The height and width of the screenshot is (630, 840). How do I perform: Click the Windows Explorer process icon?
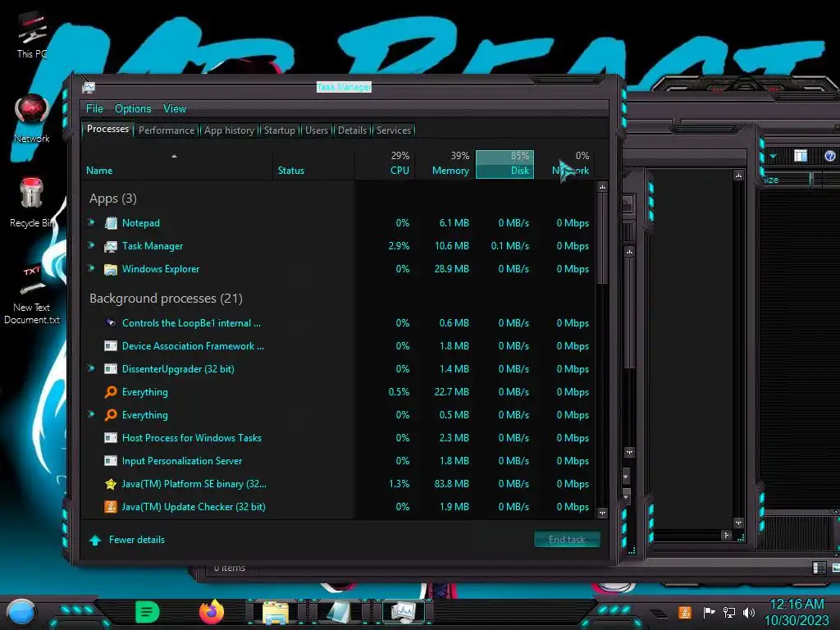111,269
